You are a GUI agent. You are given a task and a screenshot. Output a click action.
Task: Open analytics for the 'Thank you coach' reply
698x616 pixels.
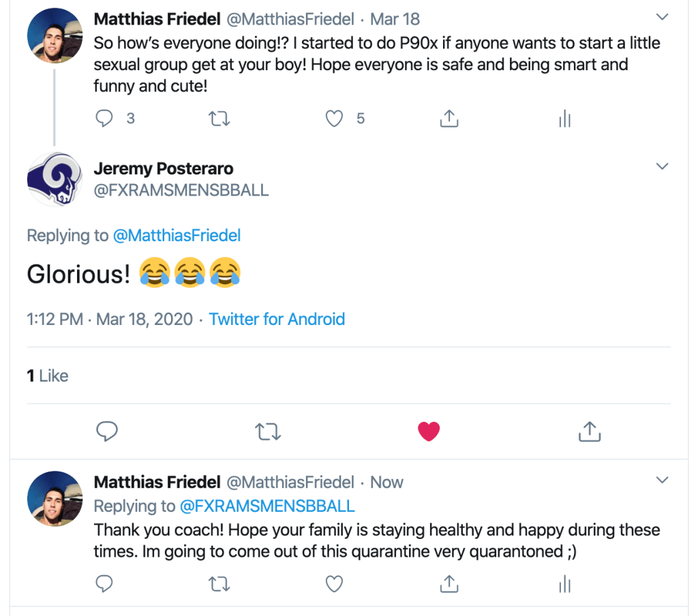[564, 583]
